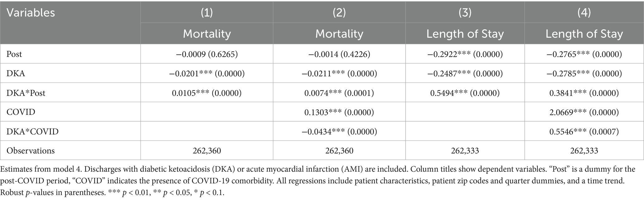644x200 pixels.
Task: Click Length of Stay under column (4)
Action: coord(584,34)
